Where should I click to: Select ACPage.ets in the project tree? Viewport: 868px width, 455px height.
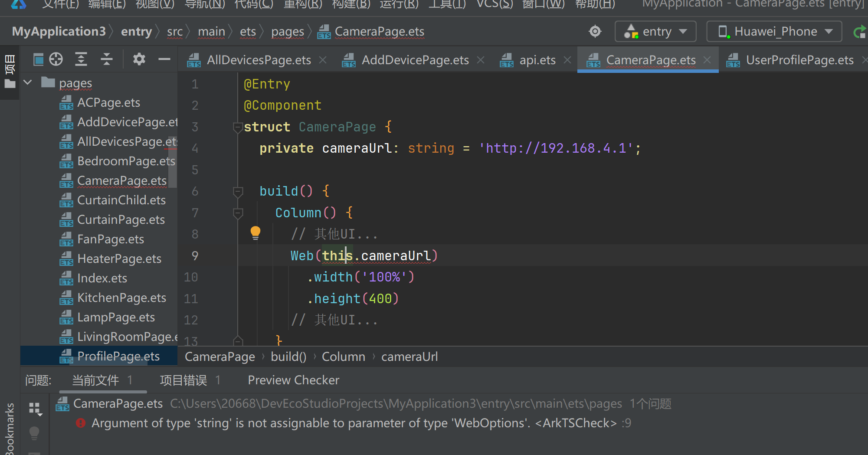[108, 102]
